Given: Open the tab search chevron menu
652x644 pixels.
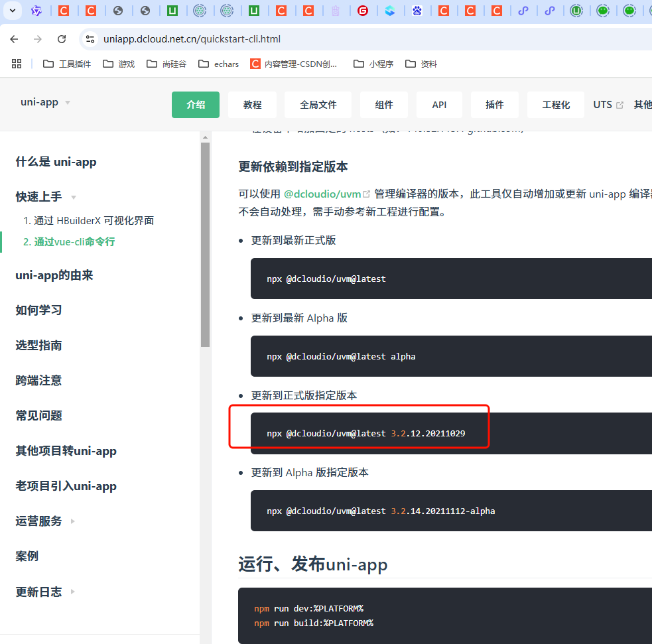Looking at the screenshot, I should click(13, 11).
